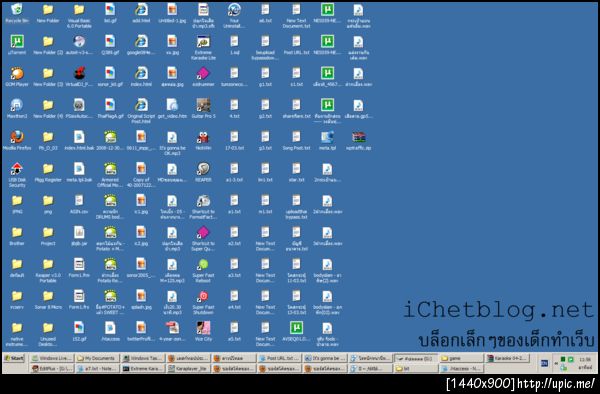Open the USB Disk Security shortcut

click(17, 174)
